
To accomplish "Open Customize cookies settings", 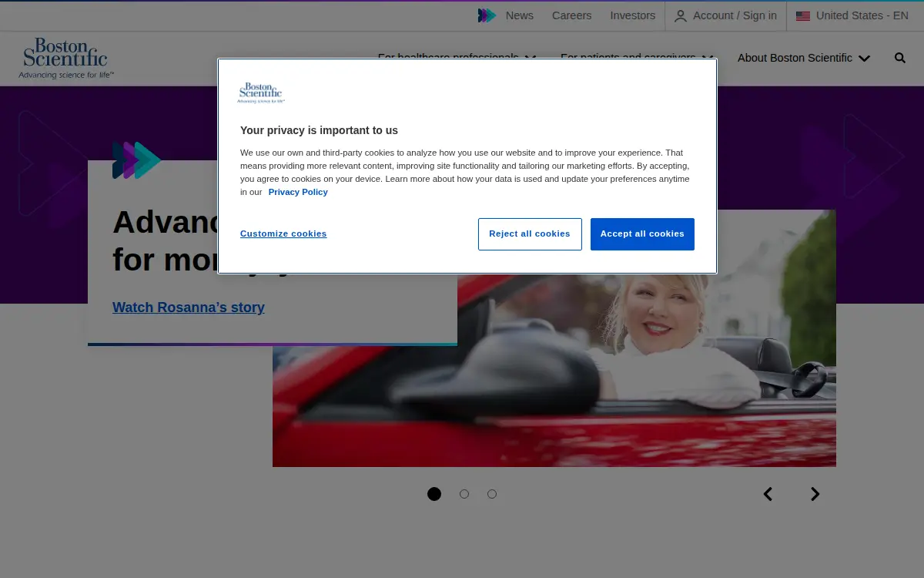I will (283, 234).
